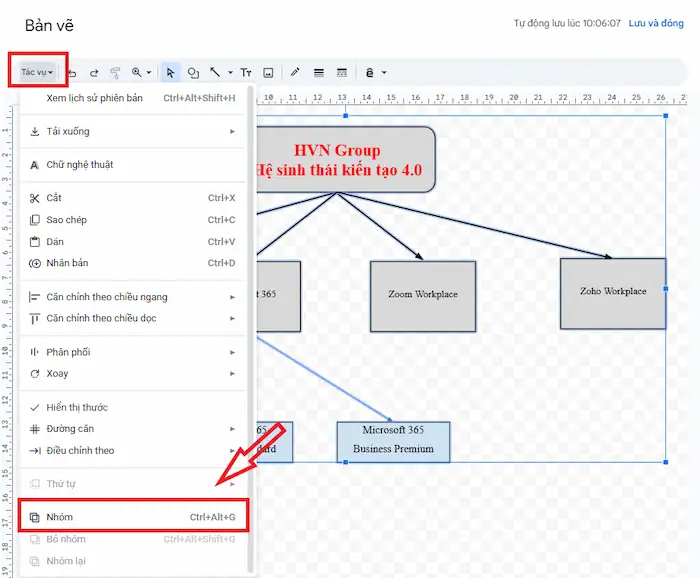Select the paint format roller icon
This screenshot has height=578, width=700.
115,73
